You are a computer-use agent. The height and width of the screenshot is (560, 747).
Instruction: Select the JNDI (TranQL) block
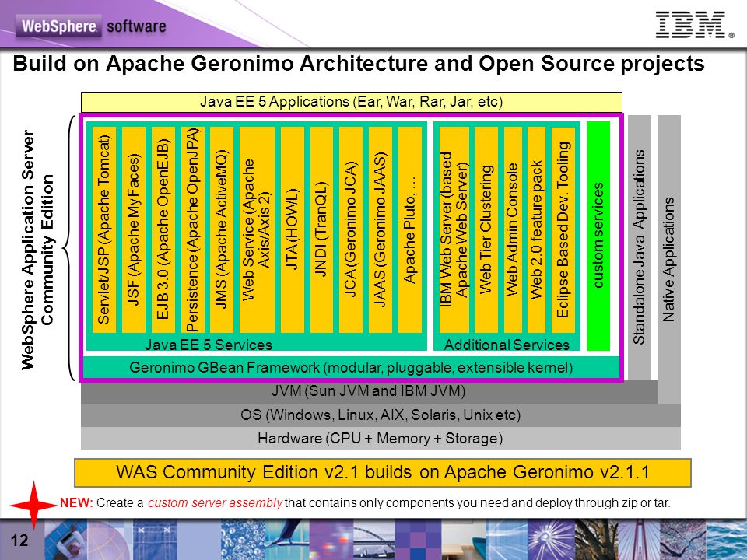pyautogui.click(x=321, y=229)
